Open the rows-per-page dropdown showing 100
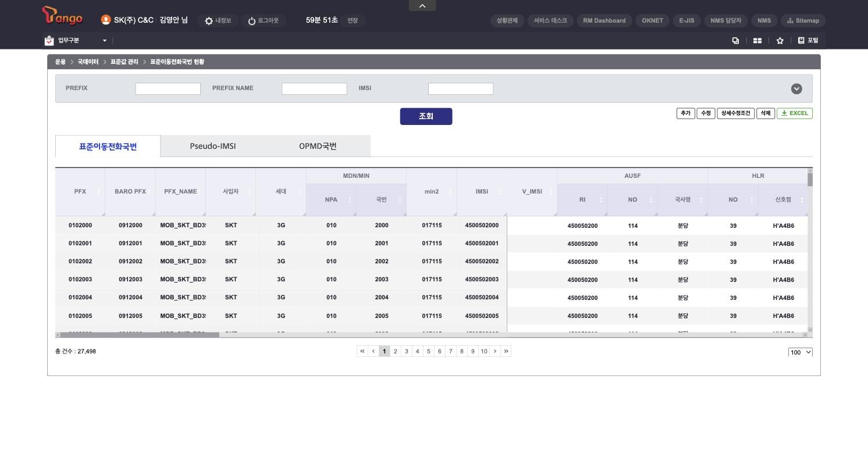The height and width of the screenshot is (472, 868). click(801, 352)
